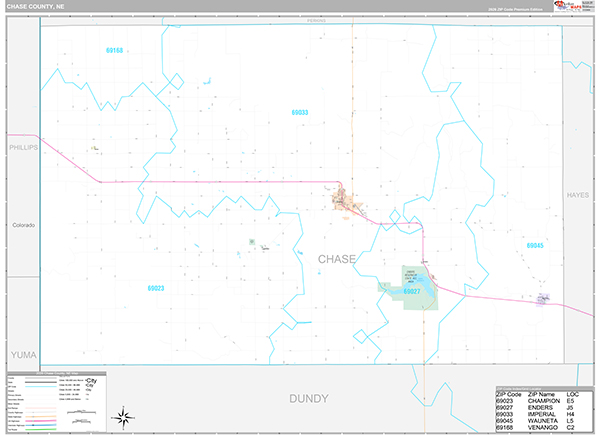
Task: Click the tan Imperial city area
Action: click(x=342, y=200)
